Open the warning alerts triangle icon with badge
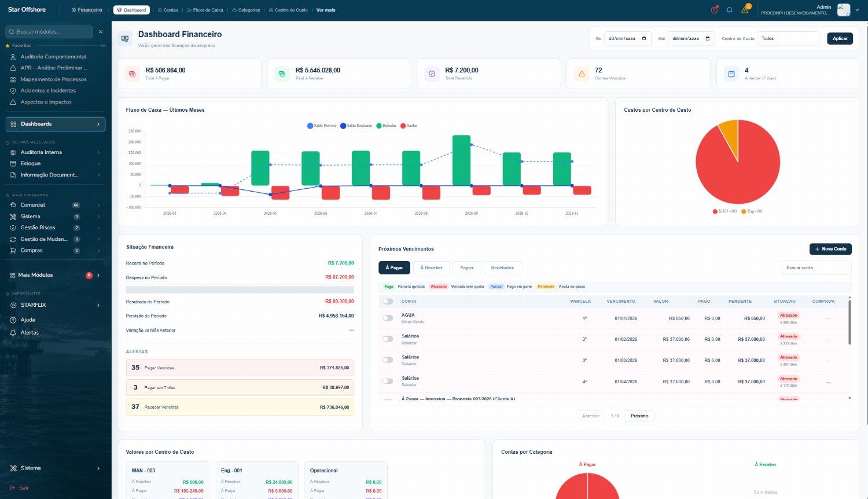 pos(745,9)
